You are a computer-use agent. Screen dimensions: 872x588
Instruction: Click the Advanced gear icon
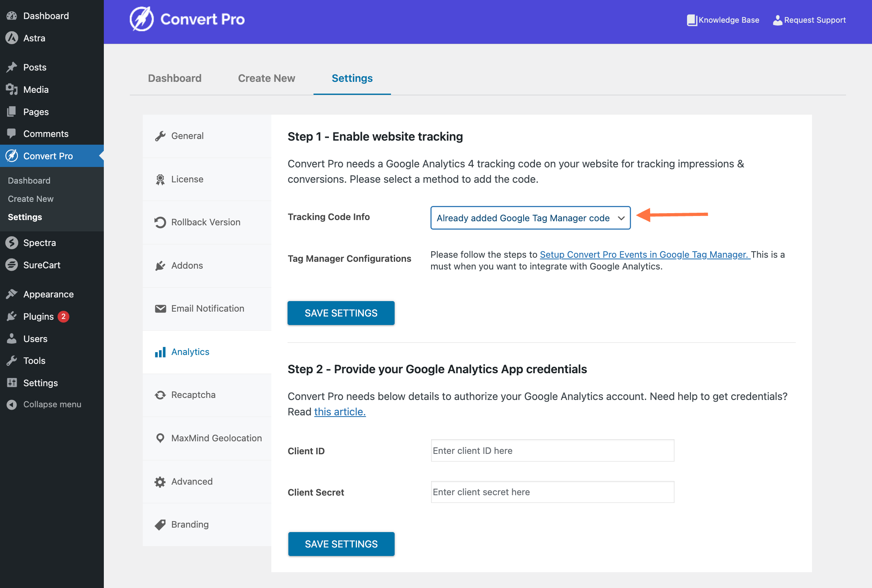pos(160,482)
